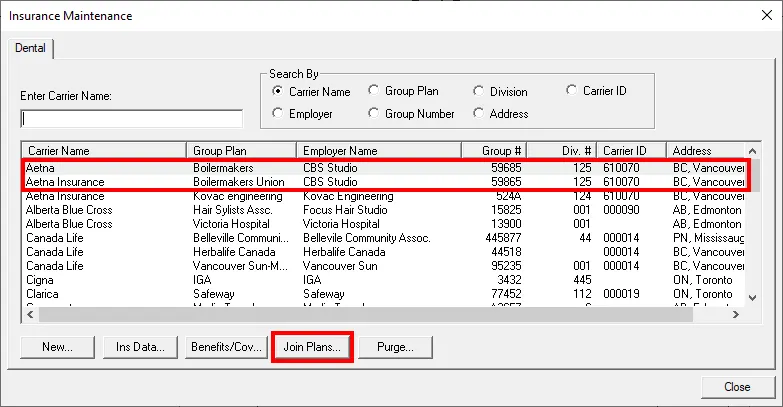
Task: Select the Cigna carrier row
Action: click(385, 280)
